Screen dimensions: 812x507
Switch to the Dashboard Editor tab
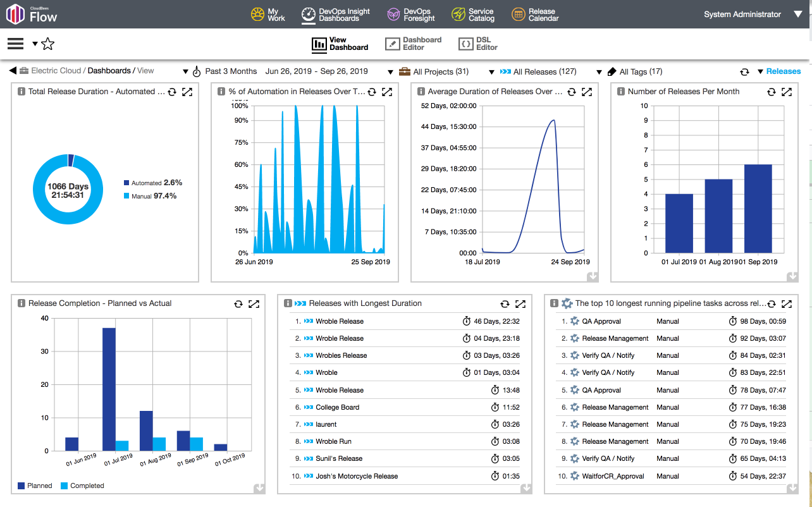(414, 44)
